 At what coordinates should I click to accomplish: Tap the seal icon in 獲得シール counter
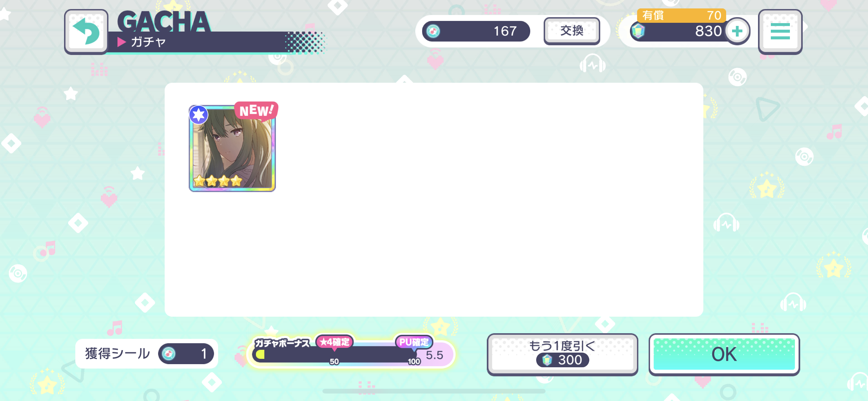(x=168, y=354)
